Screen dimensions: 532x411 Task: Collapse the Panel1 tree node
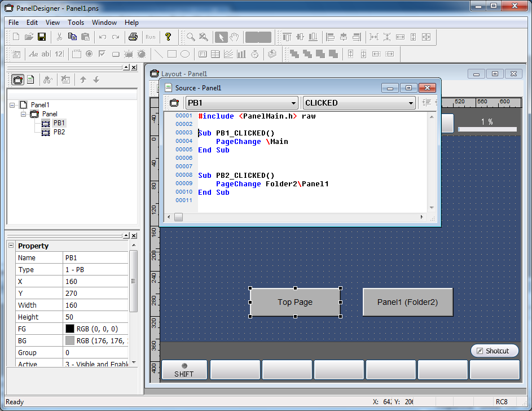point(12,105)
